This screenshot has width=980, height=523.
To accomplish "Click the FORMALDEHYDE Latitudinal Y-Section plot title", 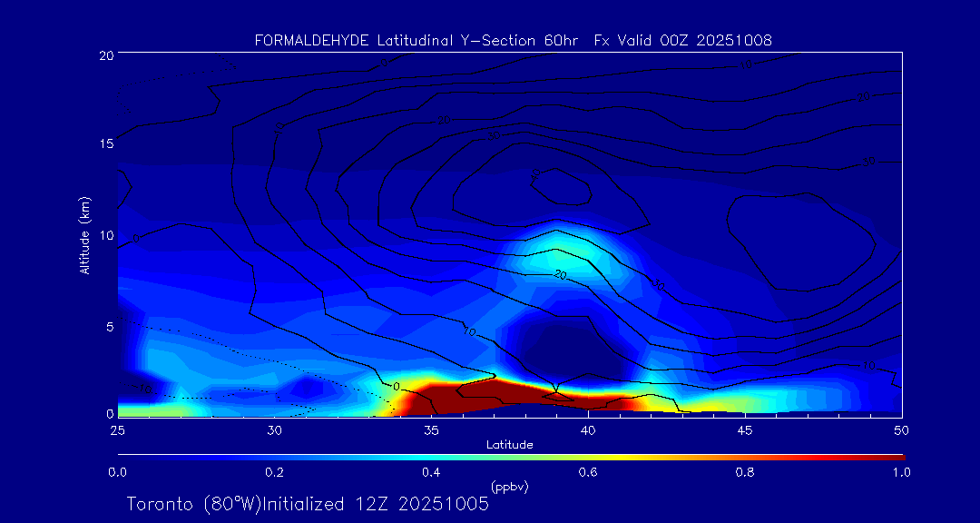I will tap(513, 41).
